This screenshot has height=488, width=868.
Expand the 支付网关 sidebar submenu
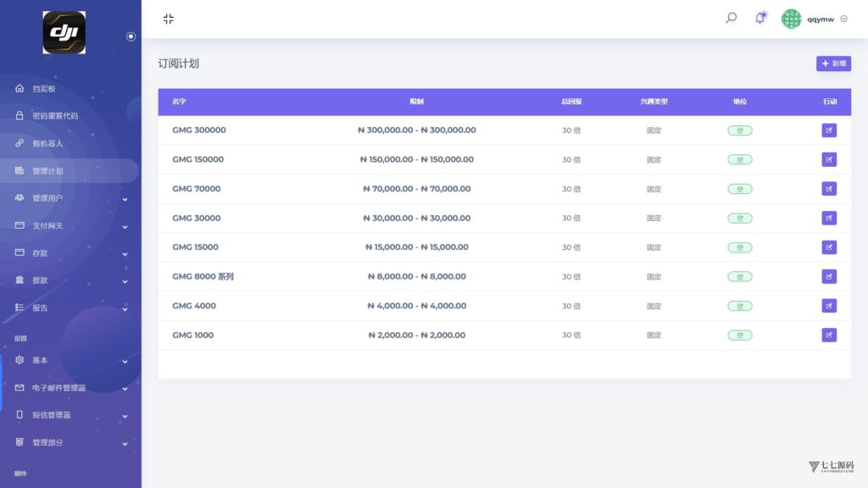[70, 225]
